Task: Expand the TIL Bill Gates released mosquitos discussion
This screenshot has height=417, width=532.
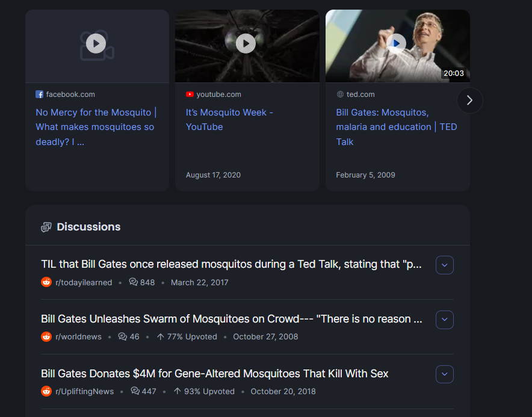Action: point(445,265)
